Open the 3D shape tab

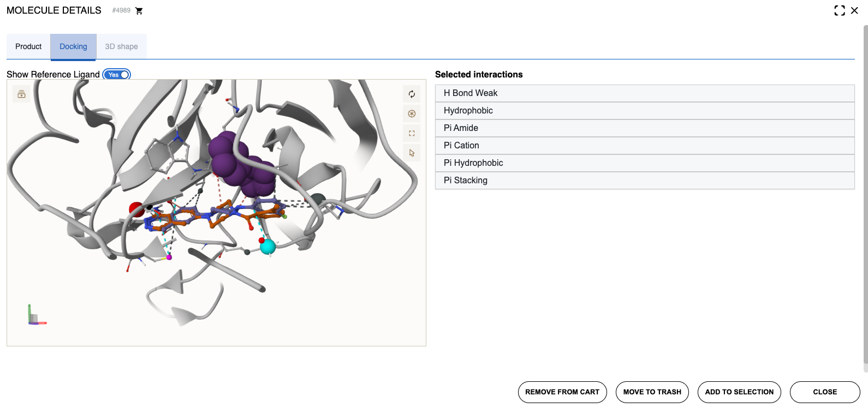coord(121,47)
